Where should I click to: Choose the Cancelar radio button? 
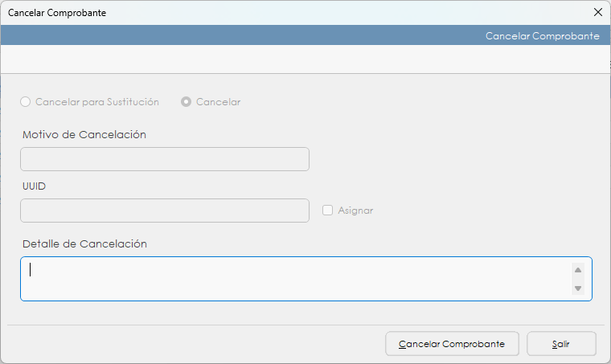[187, 102]
